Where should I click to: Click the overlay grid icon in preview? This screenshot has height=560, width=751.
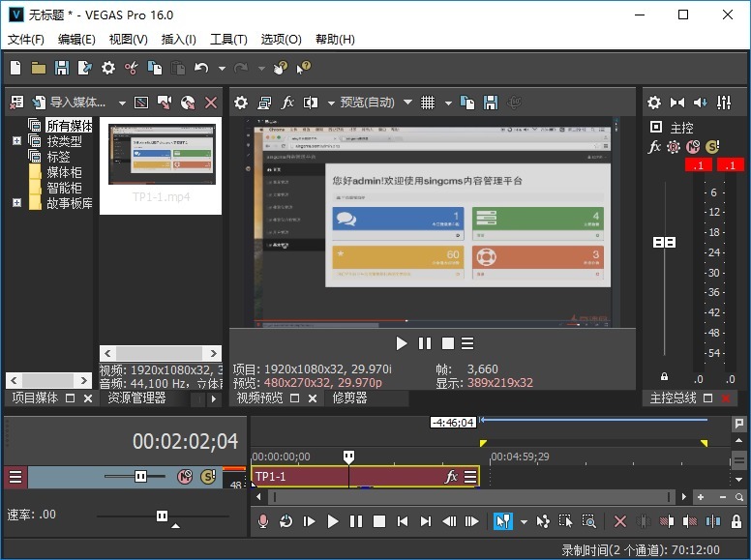(x=428, y=103)
